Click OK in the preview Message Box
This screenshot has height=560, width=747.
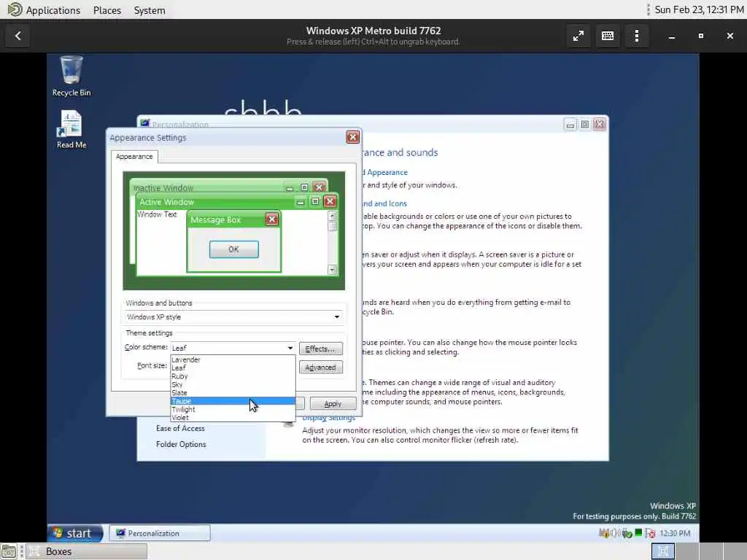point(233,249)
